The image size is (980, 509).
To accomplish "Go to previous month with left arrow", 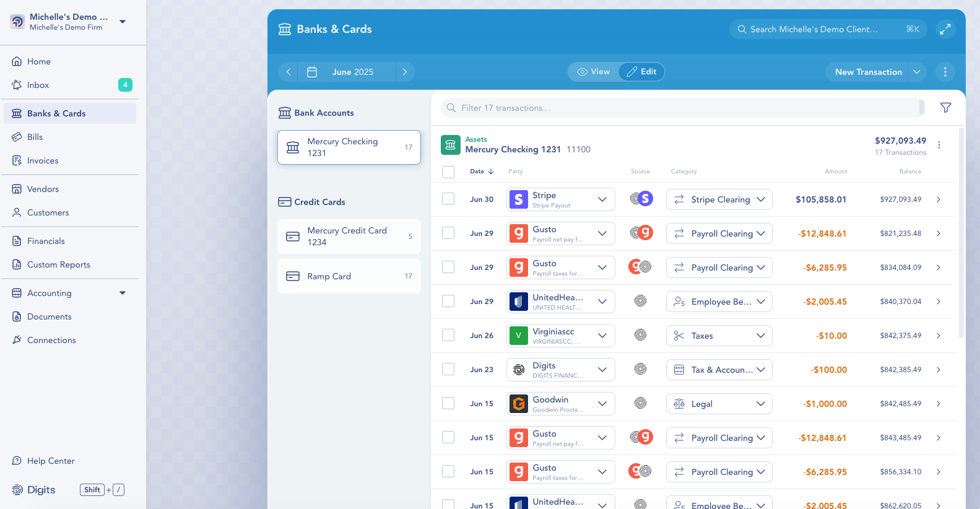I will [288, 72].
